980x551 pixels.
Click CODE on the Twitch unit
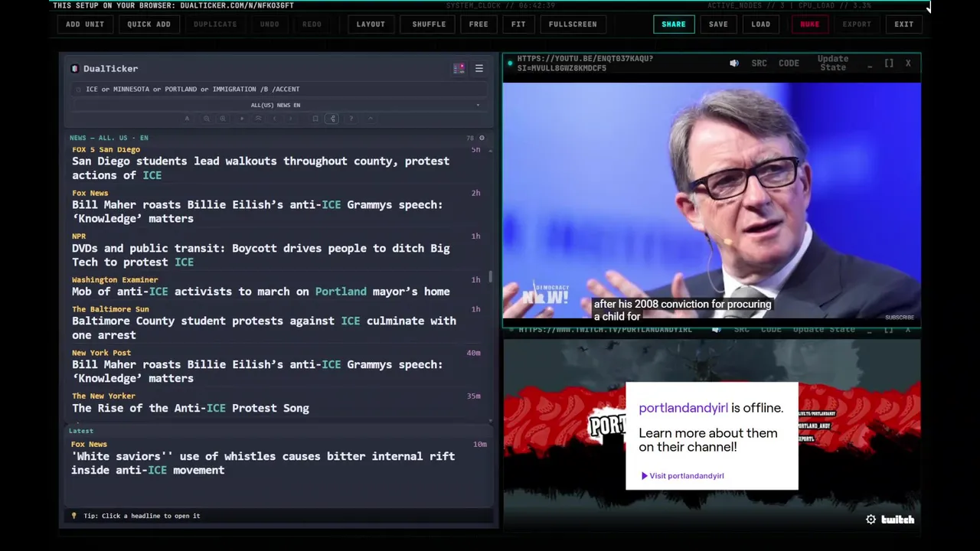coord(771,329)
